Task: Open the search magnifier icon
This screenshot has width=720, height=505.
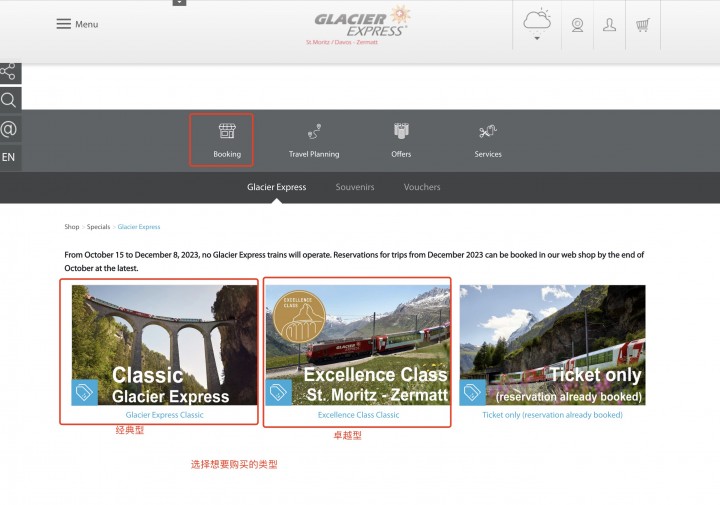Action: (8, 100)
